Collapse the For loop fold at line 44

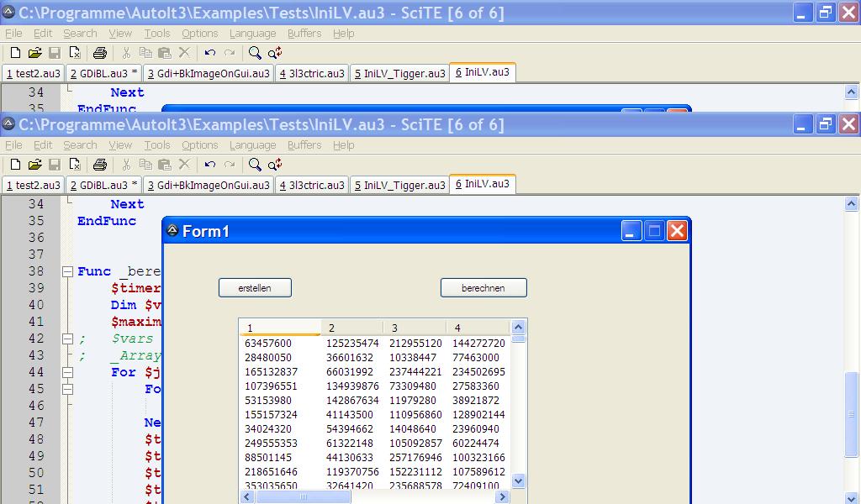[x=67, y=372]
